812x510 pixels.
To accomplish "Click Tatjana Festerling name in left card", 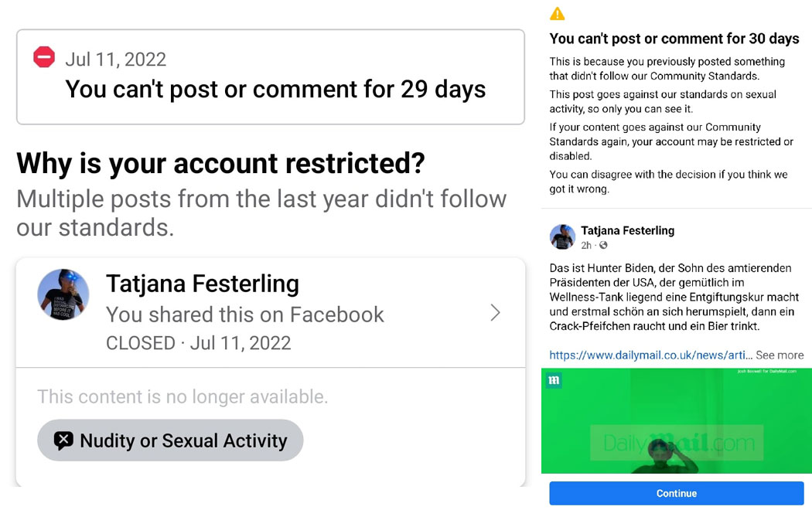I will [203, 284].
